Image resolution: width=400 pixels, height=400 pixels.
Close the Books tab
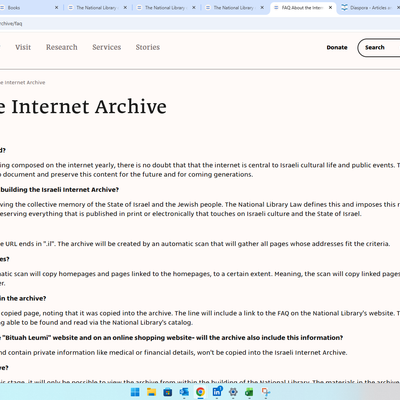(56, 7)
